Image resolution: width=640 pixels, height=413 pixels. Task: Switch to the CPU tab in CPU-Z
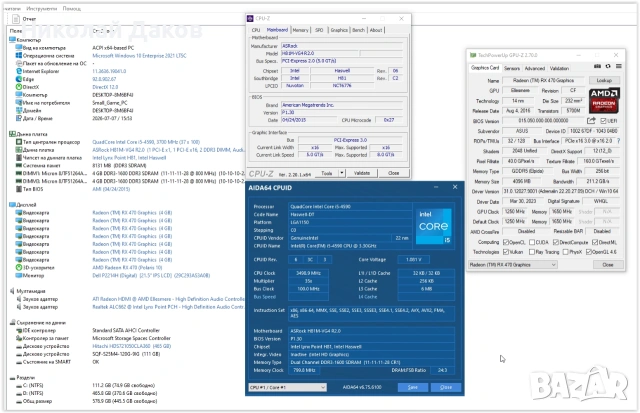pos(256,30)
